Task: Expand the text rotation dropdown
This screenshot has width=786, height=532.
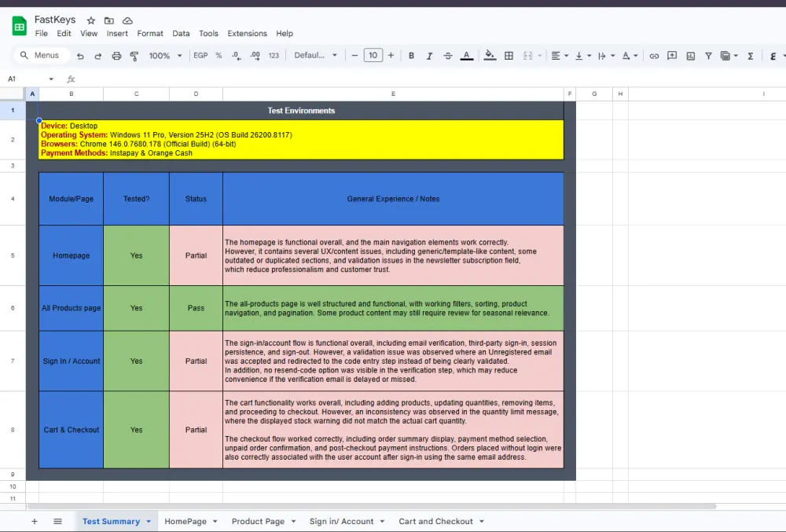Action: pyautogui.click(x=636, y=56)
